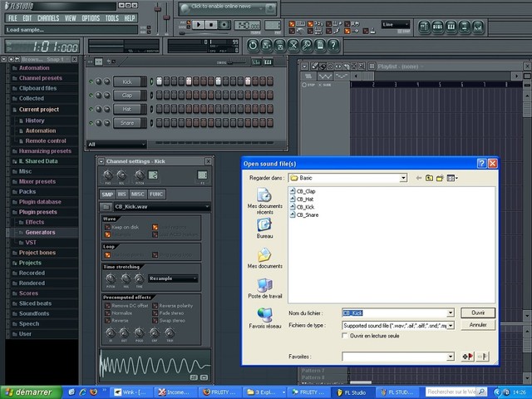Toggle keyboard editor icon in step sequencer
The height and width of the screenshot is (399, 532).
268,62
